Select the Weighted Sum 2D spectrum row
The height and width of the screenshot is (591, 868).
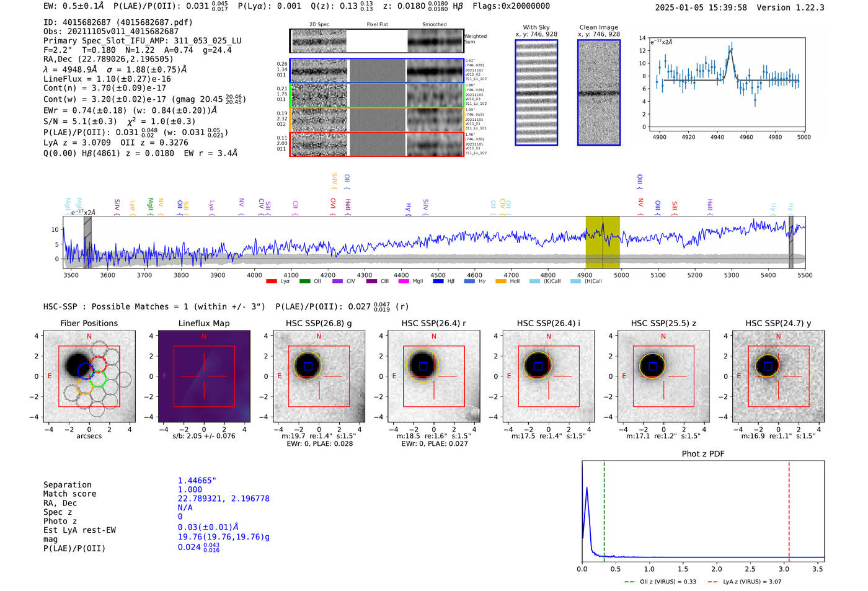click(376, 41)
